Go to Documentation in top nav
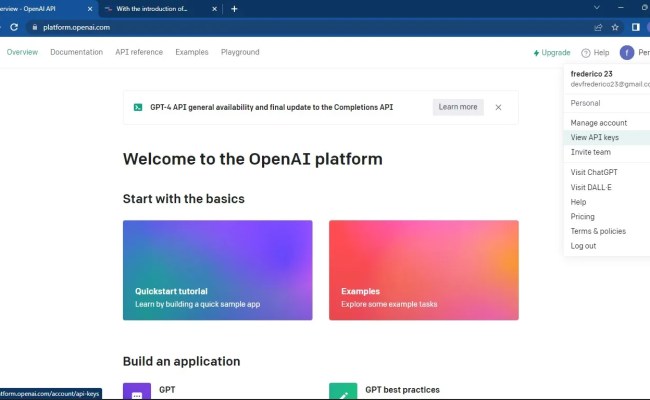This screenshot has width=650, height=400. coord(77,52)
